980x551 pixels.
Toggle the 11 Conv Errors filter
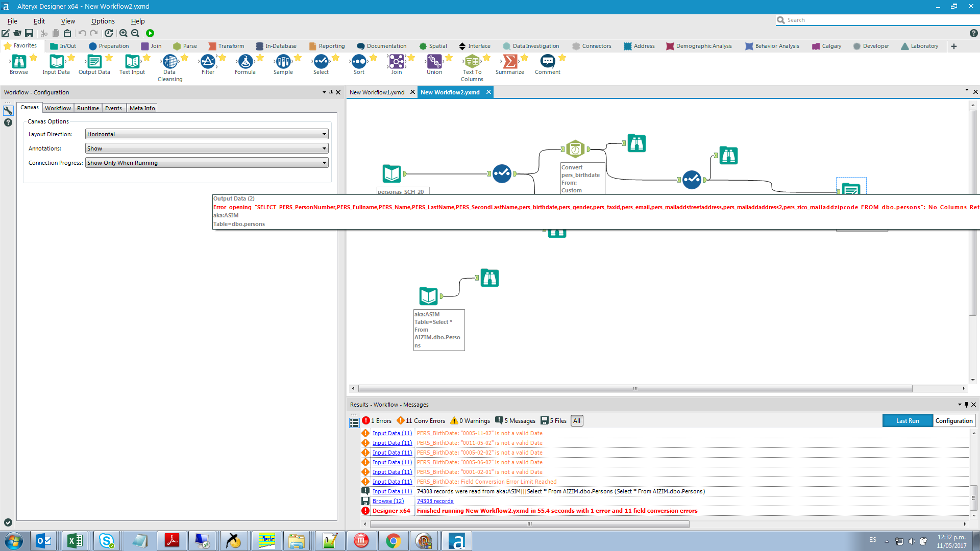pyautogui.click(x=421, y=421)
